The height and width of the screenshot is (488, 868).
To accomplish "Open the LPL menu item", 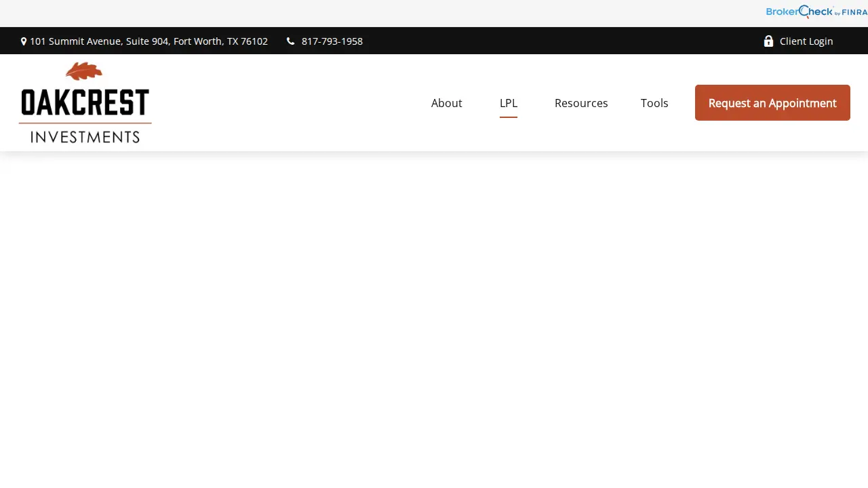I will (x=509, y=103).
